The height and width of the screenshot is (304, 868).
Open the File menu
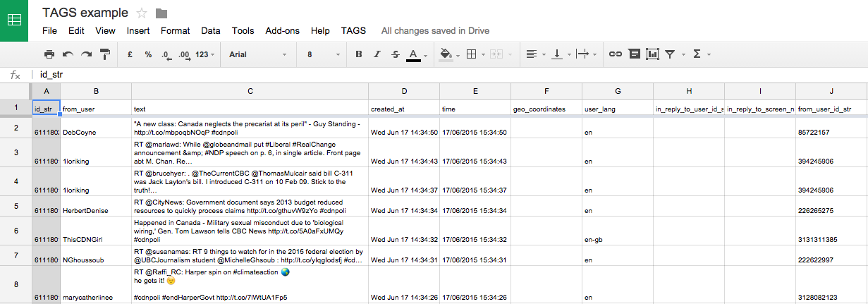pyautogui.click(x=49, y=30)
